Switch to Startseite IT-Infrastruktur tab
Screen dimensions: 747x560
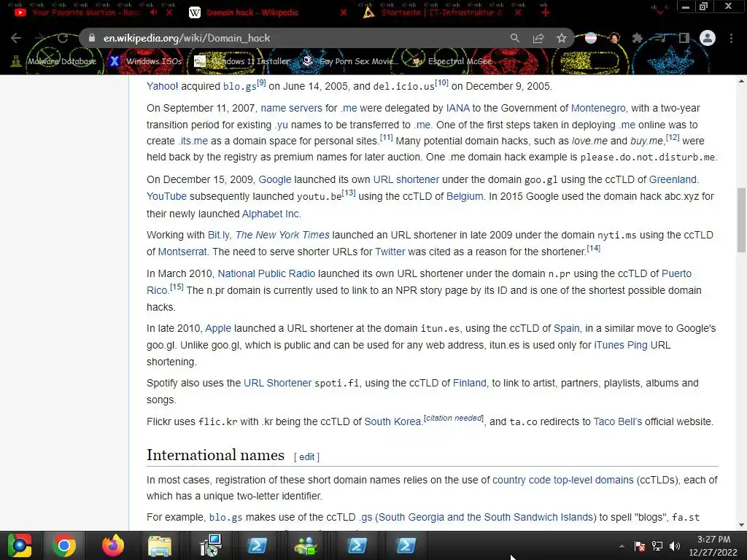coord(441,12)
